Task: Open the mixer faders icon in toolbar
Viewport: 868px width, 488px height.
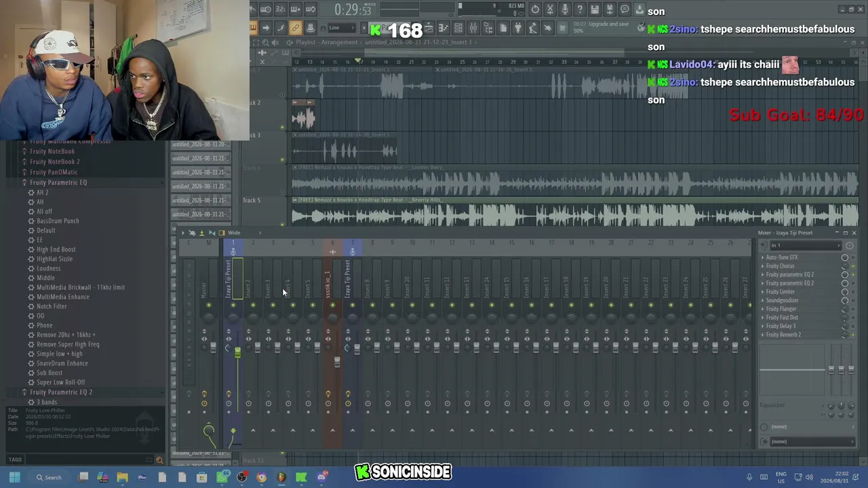Action: pyautogui.click(x=473, y=28)
